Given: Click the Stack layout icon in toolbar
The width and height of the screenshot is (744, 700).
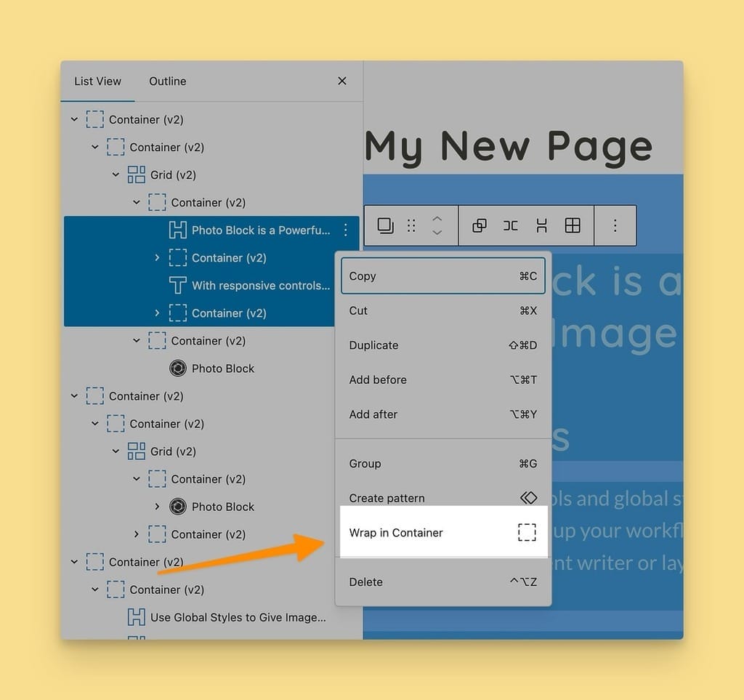Looking at the screenshot, I should [541, 225].
